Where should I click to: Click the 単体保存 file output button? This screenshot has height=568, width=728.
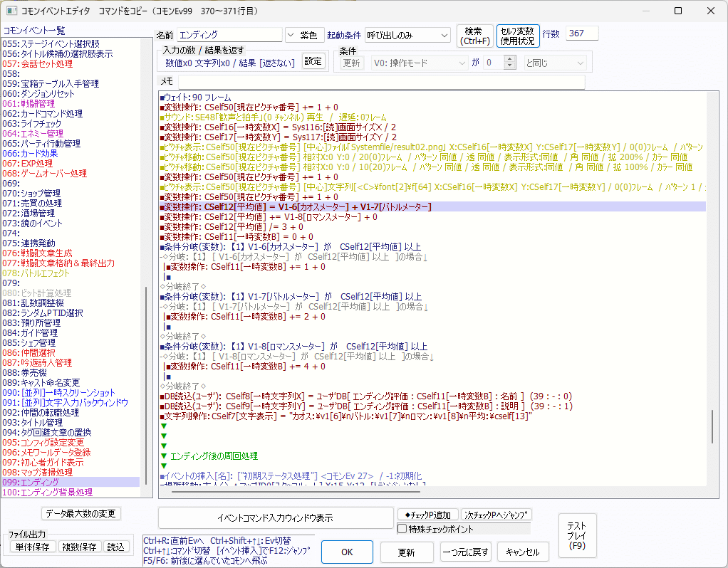point(33,547)
